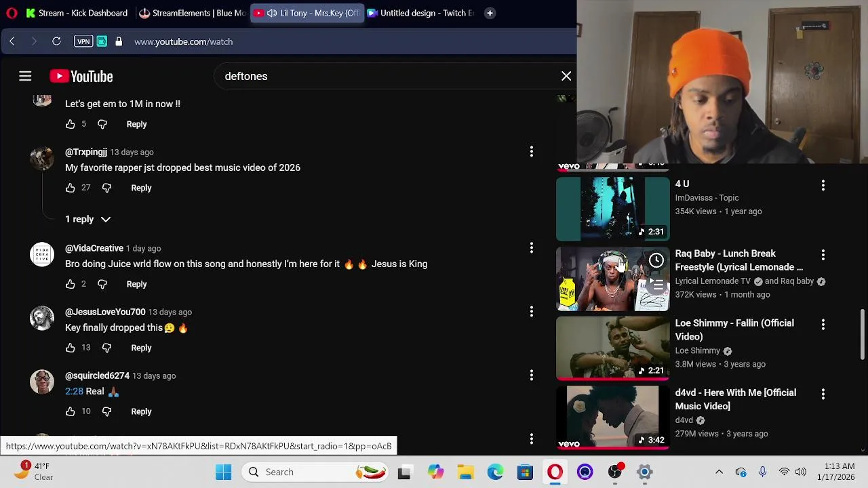This screenshot has width=868, height=488.
Task: Open the YouTube hamburger guide menu
Action: tap(25, 76)
